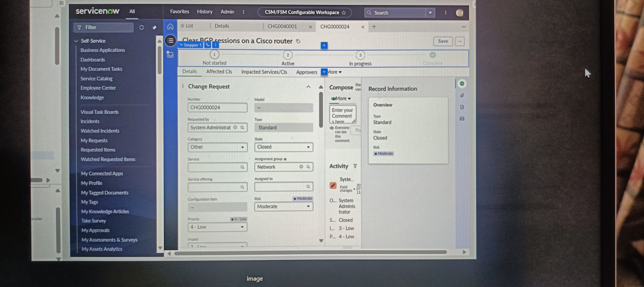Expand the More tabs dropdown
Screen dimensions: 644x287
(x=335, y=72)
